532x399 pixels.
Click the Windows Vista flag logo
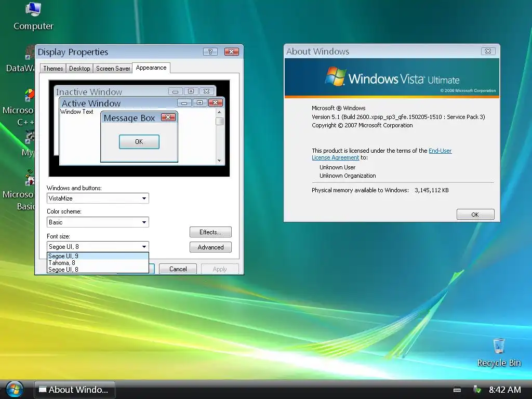[335, 76]
